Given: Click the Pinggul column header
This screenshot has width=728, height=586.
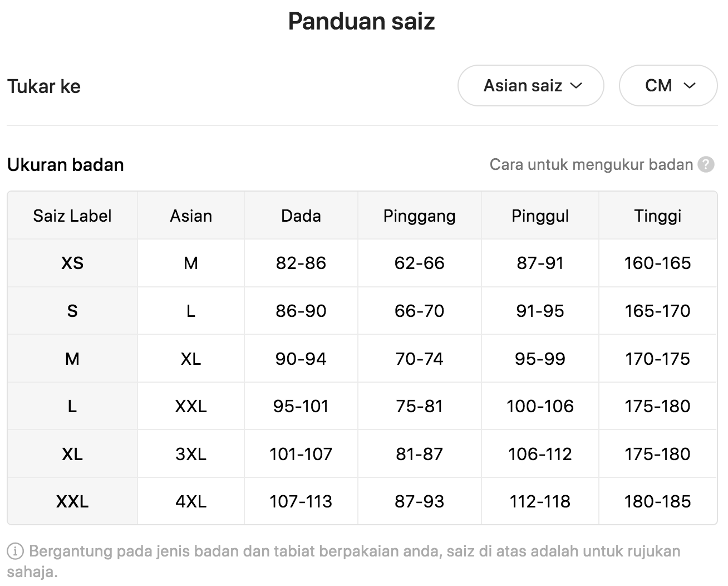Looking at the screenshot, I should (540, 216).
